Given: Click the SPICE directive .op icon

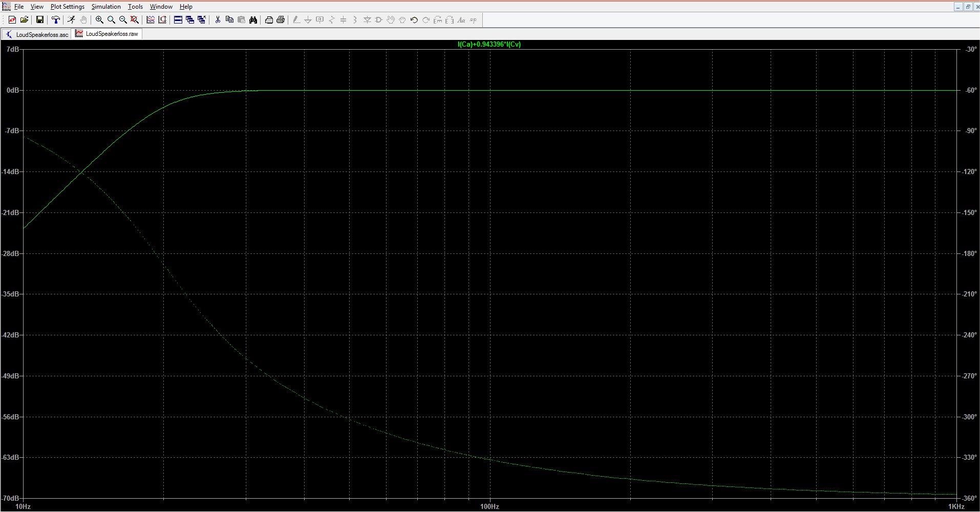Looking at the screenshot, I should point(473,20).
